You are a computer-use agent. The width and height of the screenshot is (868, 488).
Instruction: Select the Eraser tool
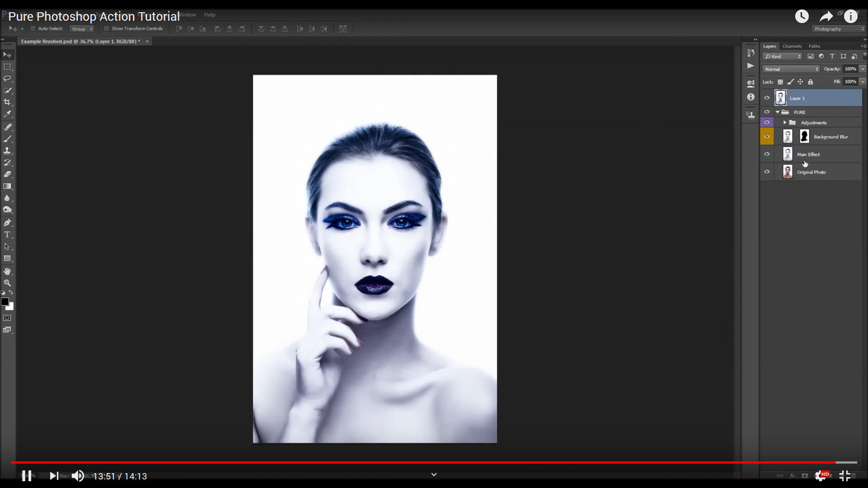(7, 174)
